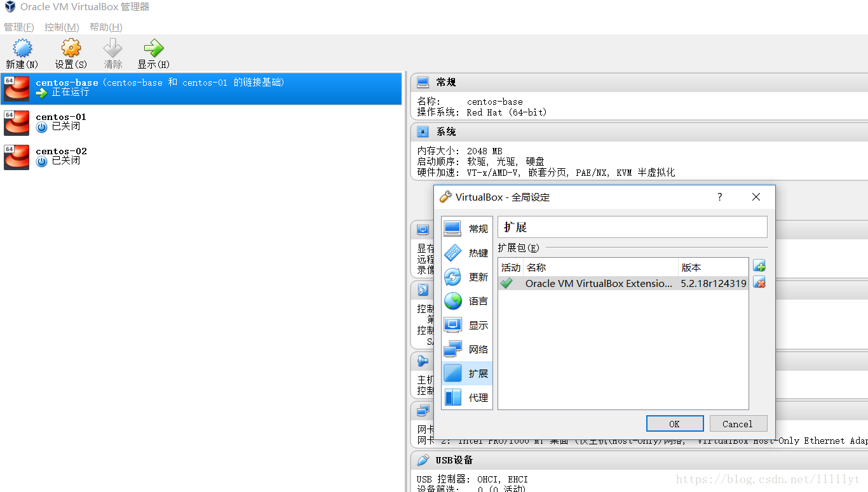Open the 常规 page in global settings dialog
Screen dimensions: 868x492
467,229
